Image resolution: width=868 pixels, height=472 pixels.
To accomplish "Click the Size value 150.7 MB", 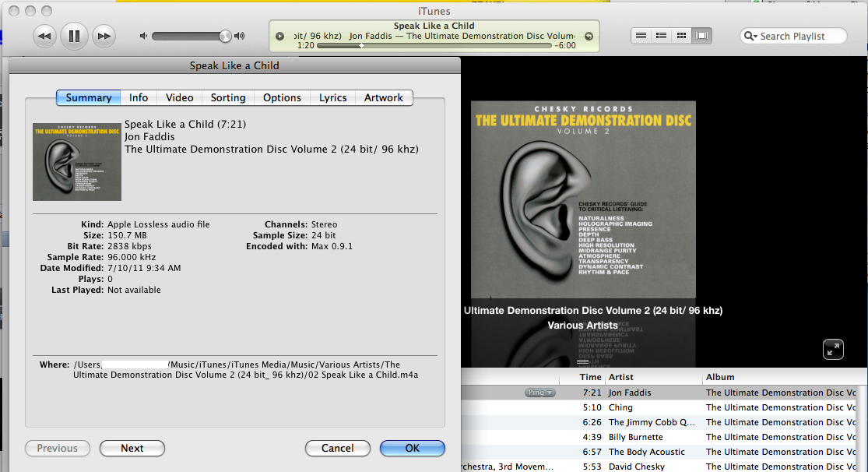I will click(128, 235).
